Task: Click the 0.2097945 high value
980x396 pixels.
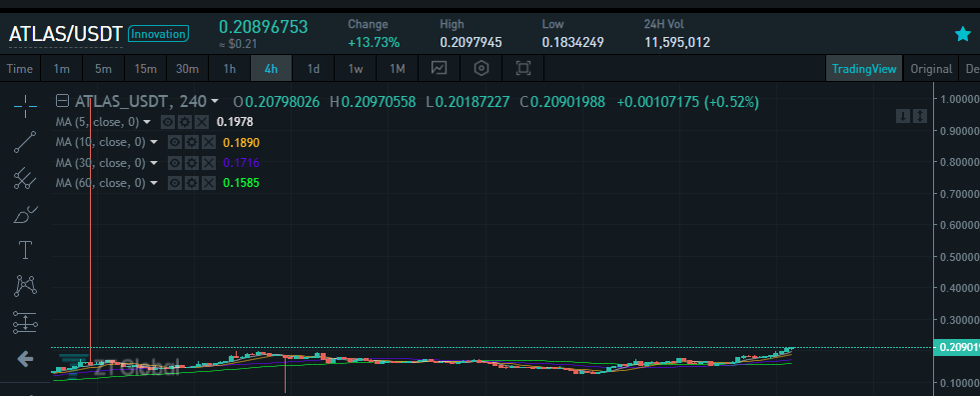Action: point(471,43)
